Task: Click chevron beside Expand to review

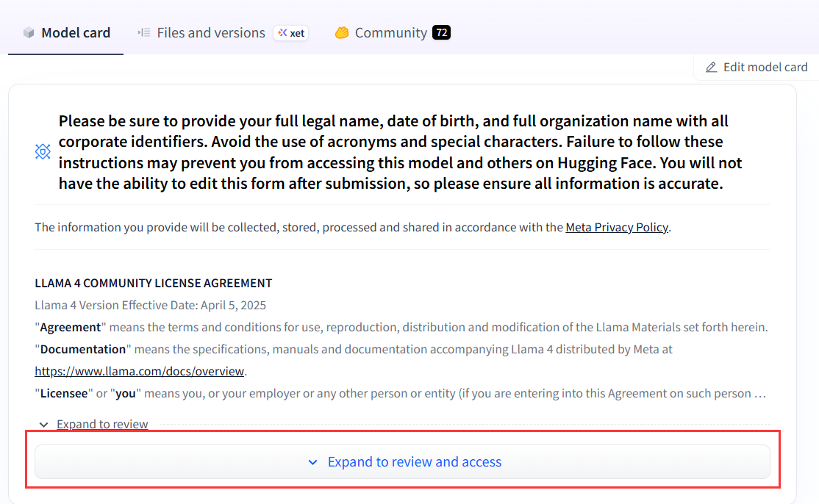Action: pos(44,425)
